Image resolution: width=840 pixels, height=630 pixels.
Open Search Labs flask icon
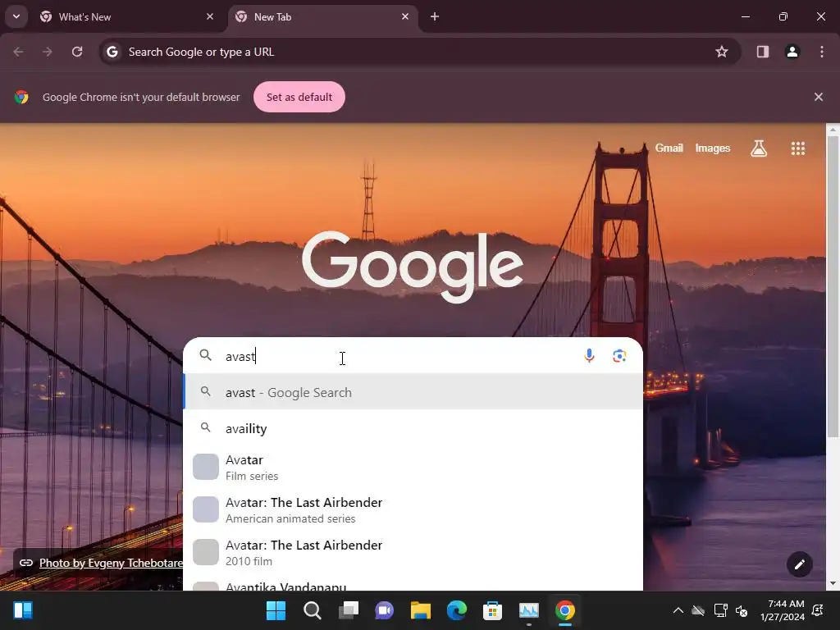tap(759, 148)
